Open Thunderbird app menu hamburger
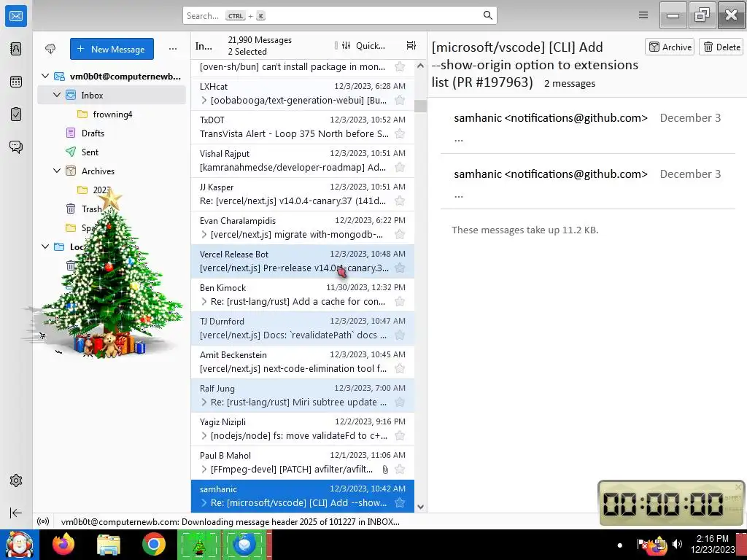This screenshot has width=747, height=560. [x=643, y=15]
